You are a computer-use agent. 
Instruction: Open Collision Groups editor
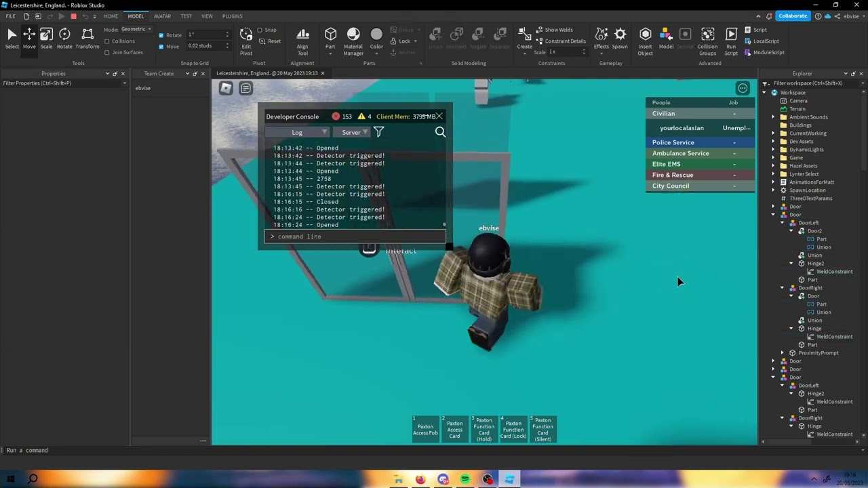707,41
